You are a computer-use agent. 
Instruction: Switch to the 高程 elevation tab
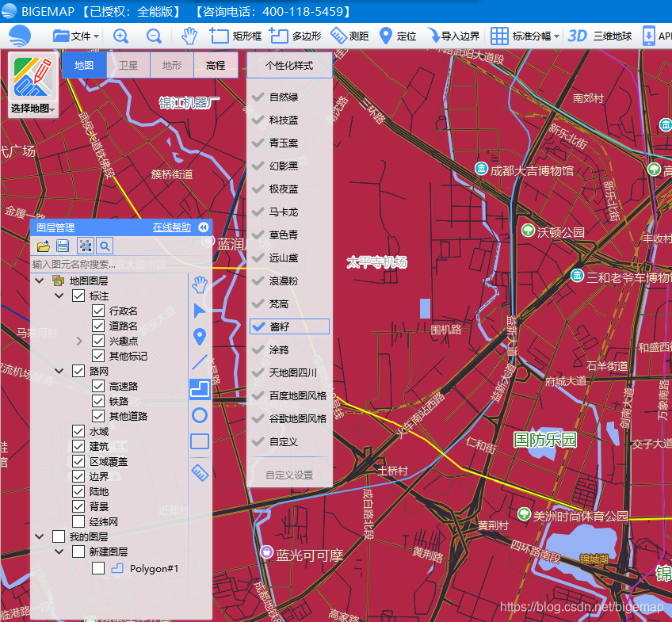pos(216,65)
